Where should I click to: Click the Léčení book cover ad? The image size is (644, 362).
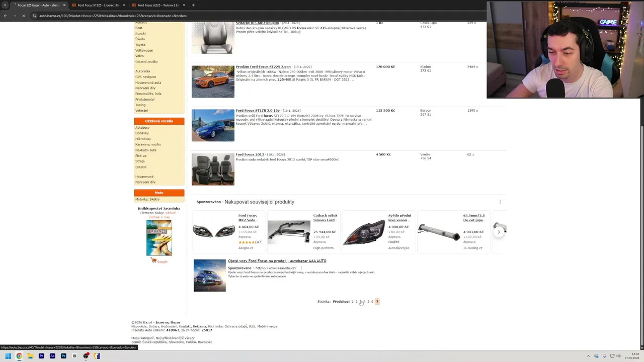coord(159,238)
